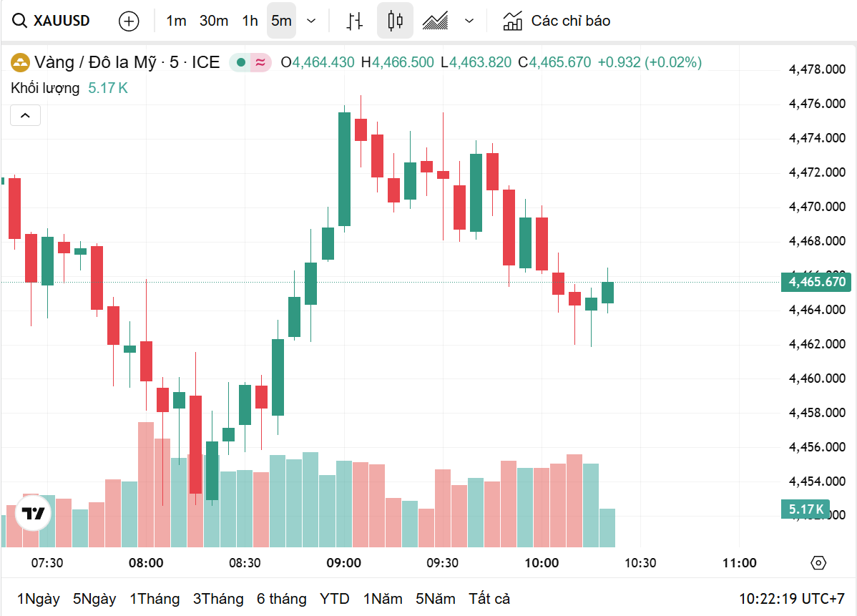Viewport: 857px width, 616px height.
Task: Select the area chart style icon
Action: 436,21
